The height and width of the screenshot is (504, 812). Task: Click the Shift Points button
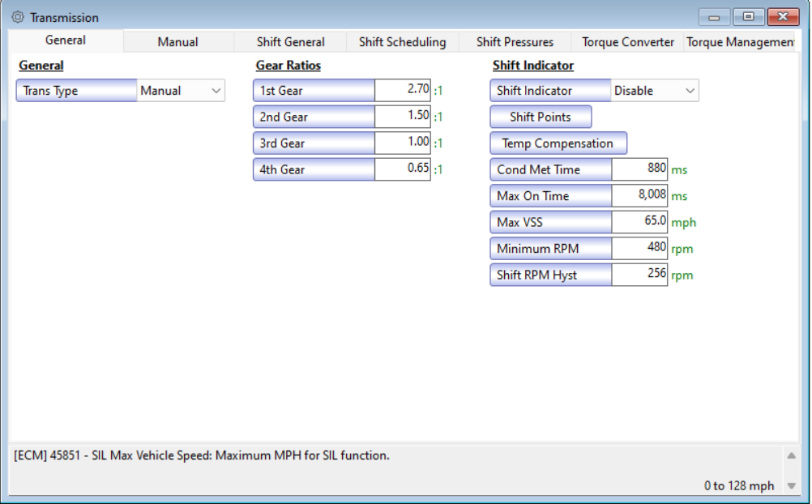pyautogui.click(x=541, y=117)
